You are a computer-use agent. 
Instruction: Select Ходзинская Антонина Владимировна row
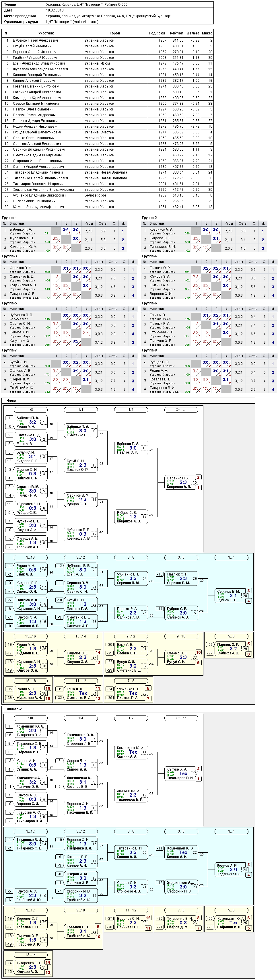[108, 189]
